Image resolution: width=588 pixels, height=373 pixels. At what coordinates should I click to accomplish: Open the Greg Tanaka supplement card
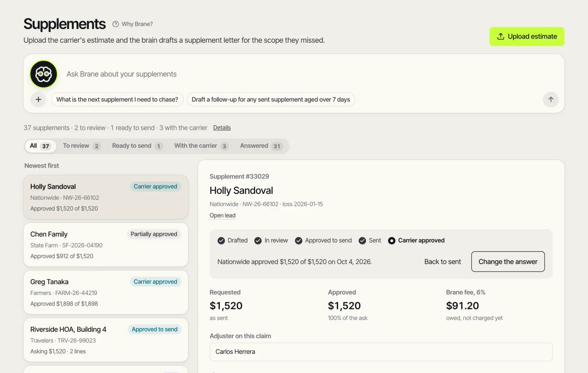click(106, 292)
